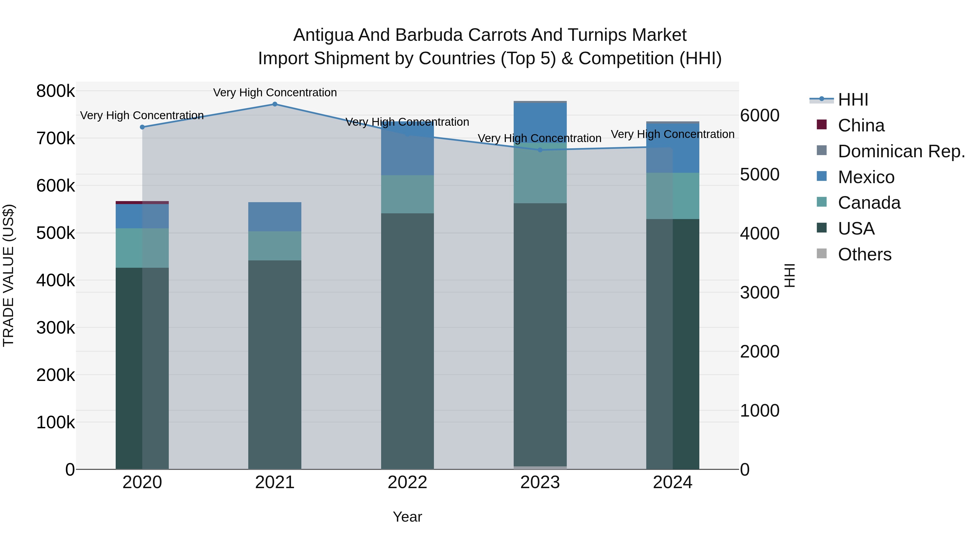Click the 3000 HHI axis tick label
This screenshot has height=551, width=980.
pyautogui.click(x=760, y=293)
